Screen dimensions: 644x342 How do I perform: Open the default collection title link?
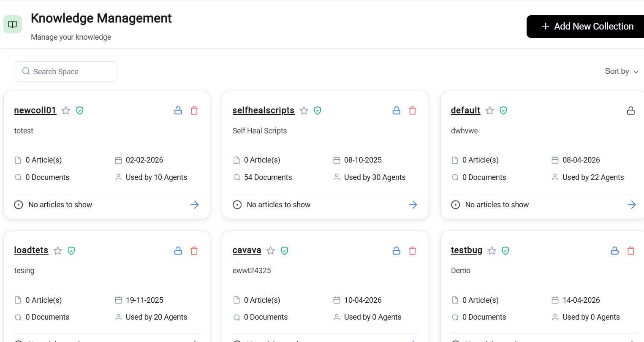click(x=466, y=110)
